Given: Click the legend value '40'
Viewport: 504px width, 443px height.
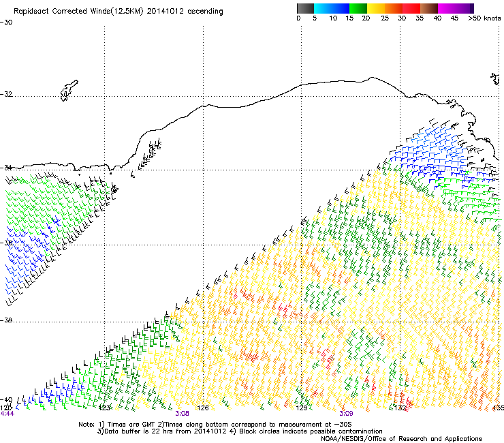Looking at the screenshot, I should [x=437, y=18].
